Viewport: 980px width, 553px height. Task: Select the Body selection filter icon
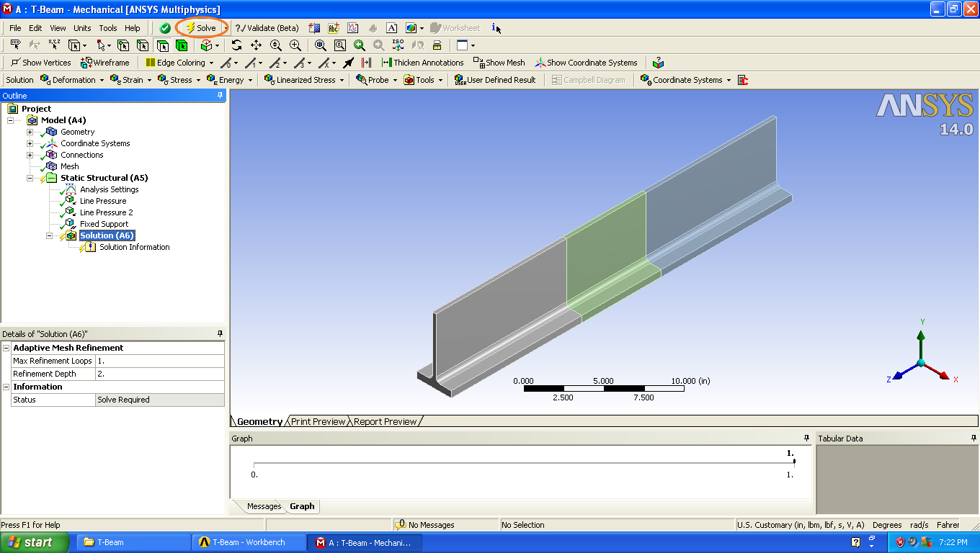coord(182,45)
